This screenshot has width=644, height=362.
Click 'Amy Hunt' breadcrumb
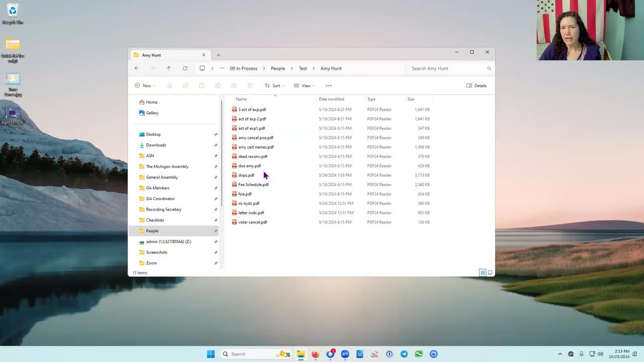point(331,68)
